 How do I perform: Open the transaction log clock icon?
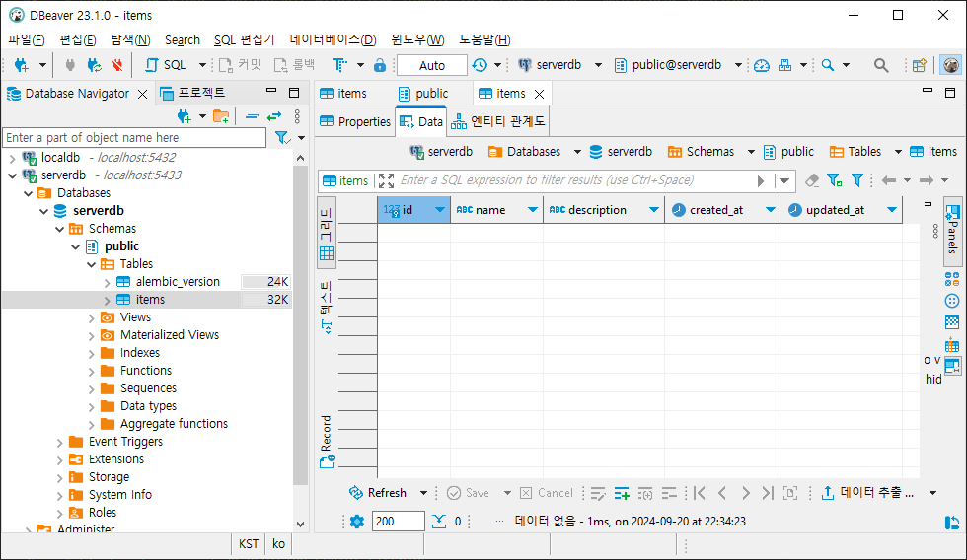[x=480, y=65]
